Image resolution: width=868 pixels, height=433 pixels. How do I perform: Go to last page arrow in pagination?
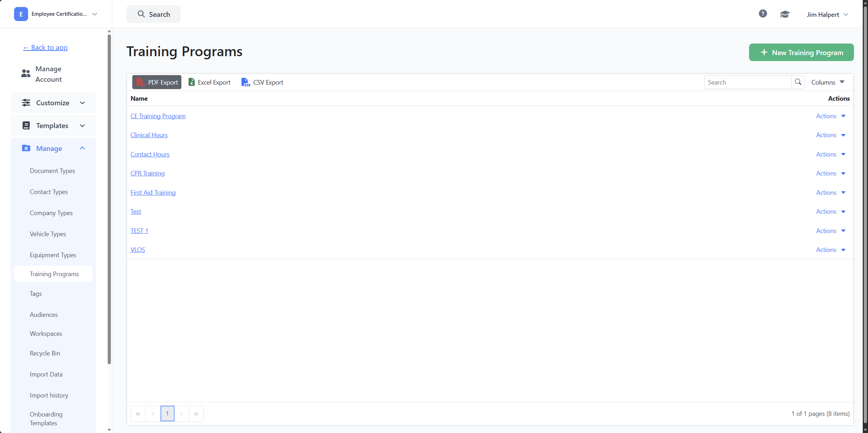click(x=196, y=414)
